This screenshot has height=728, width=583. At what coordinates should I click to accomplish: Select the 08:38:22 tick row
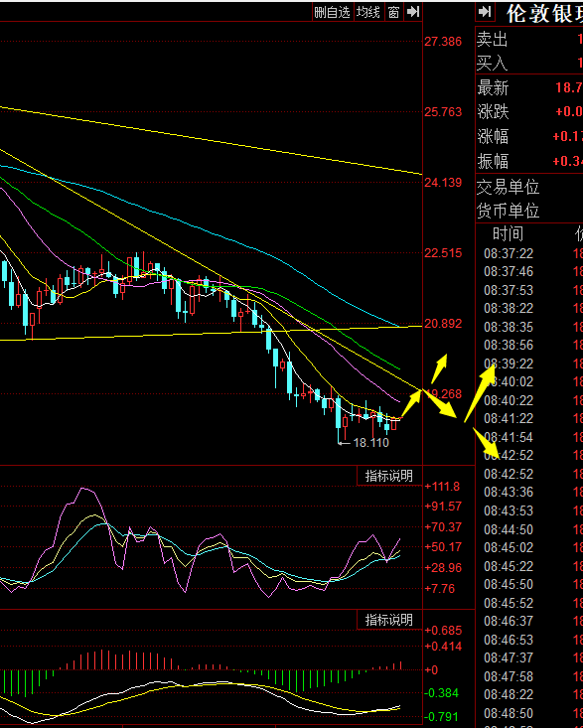529,308
